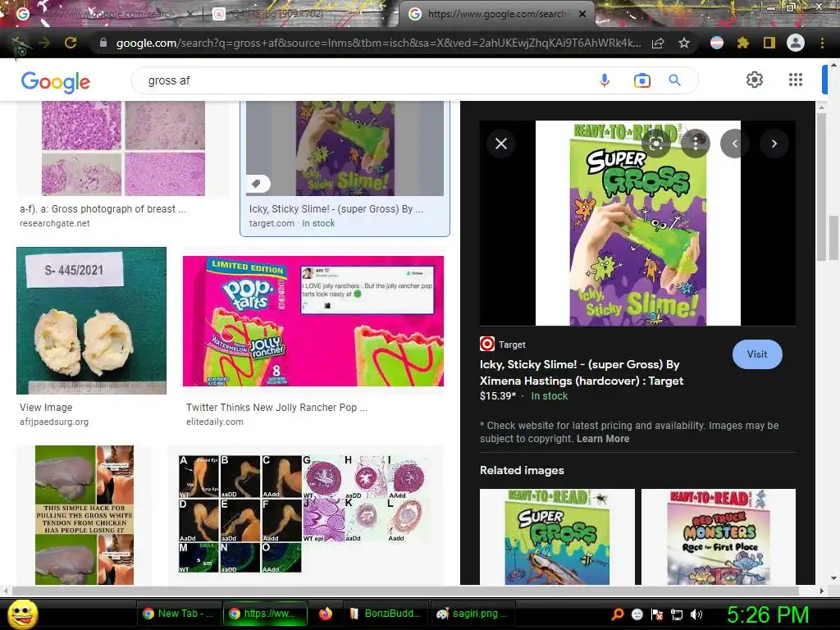The width and height of the screenshot is (840, 630).
Task: Click the gross af search input field
Action: [x=364, y=80]
